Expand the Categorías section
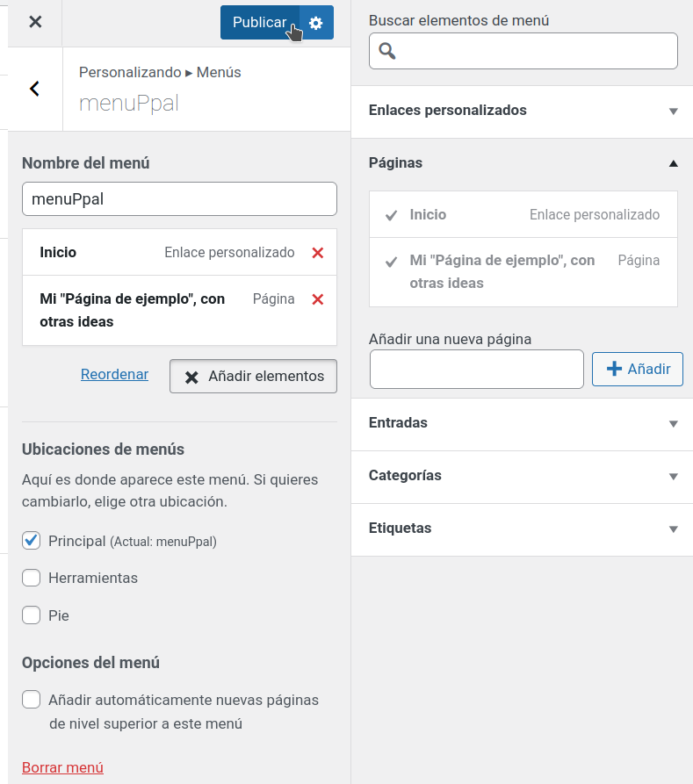This screenshot has width=693, height=784. 674,477
